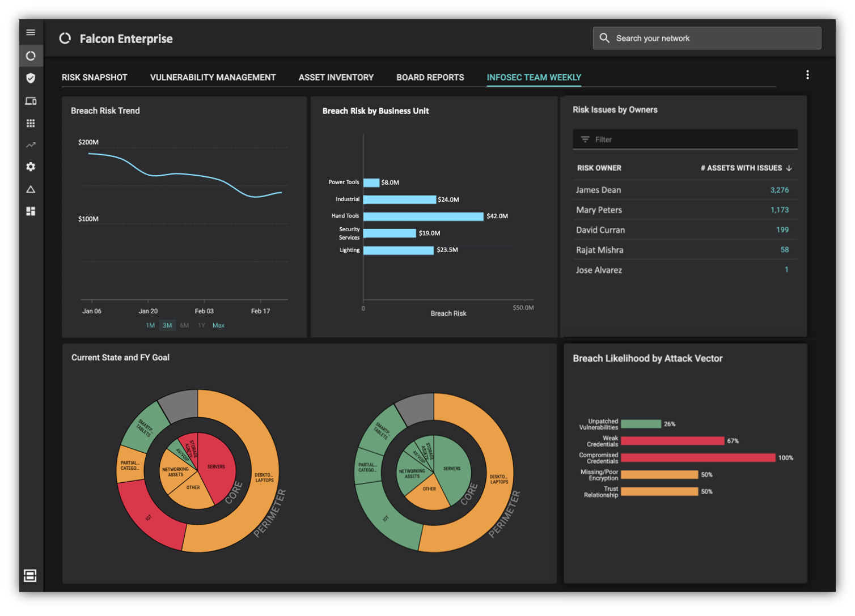Viewport: 855px width, 616px height.
Task: Click the server stack icon at sidebar bottom
Action: (x=30, y=576)
